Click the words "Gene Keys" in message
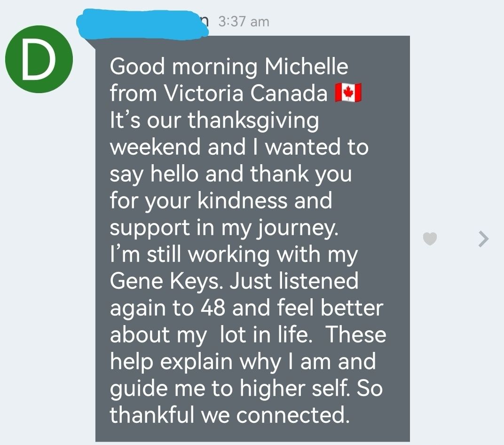 164,281
